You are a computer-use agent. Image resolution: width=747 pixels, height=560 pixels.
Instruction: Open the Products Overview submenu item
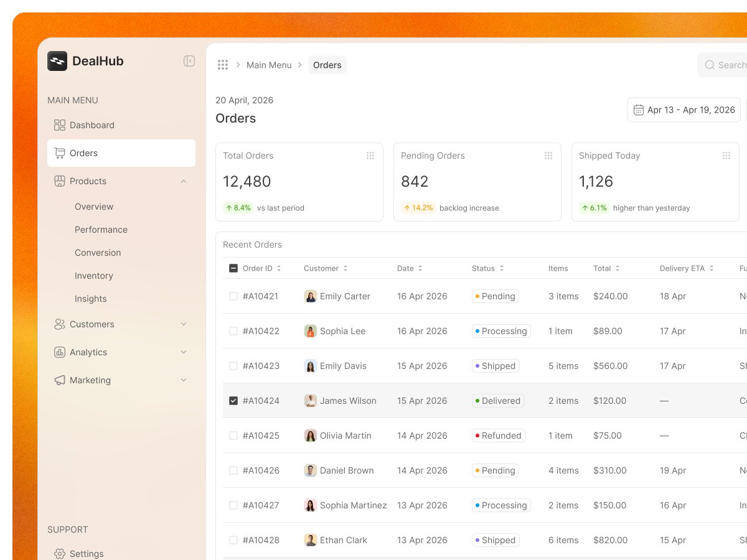tap(94, 207)
